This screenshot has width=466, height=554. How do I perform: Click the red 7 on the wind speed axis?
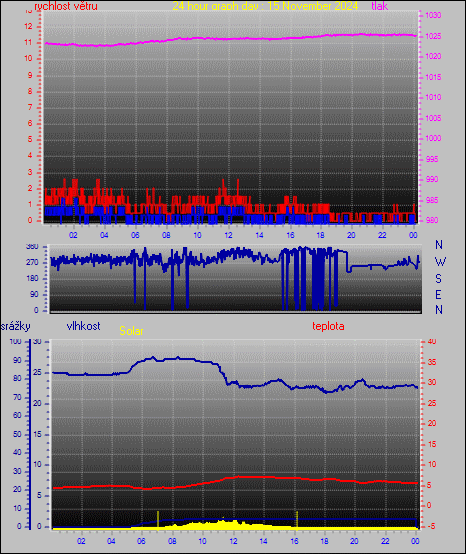pyautogui.click(x=30, y=107)
